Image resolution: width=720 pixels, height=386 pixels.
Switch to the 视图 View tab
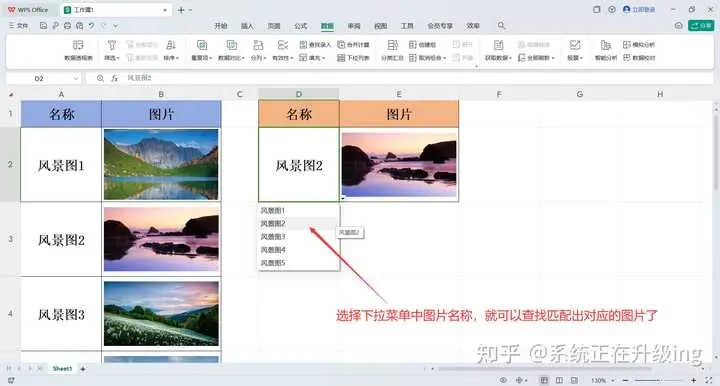tap(381, 26)
